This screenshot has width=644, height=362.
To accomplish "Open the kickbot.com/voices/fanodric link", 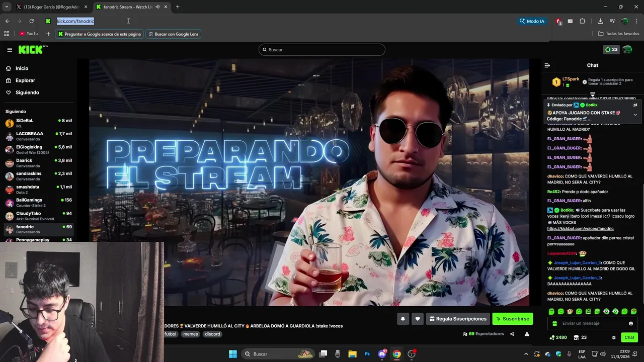I will pyautogui.click(x=580, y=229).
